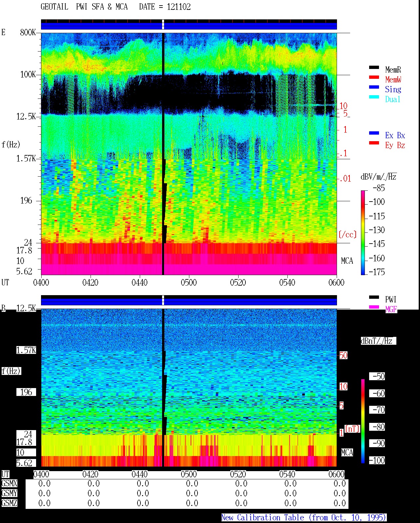Click the MemW legend label

(393, 79)
